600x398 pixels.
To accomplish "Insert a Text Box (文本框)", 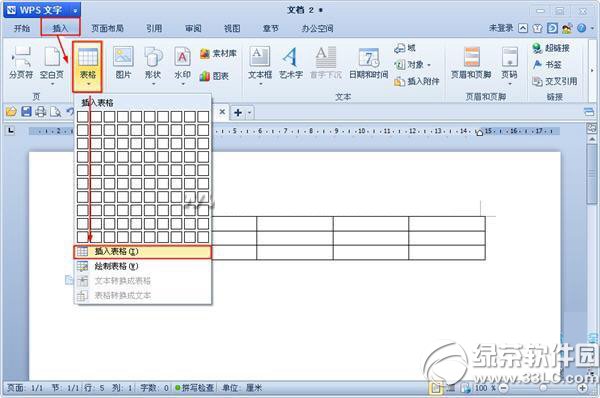I will [x=260, y=62].
